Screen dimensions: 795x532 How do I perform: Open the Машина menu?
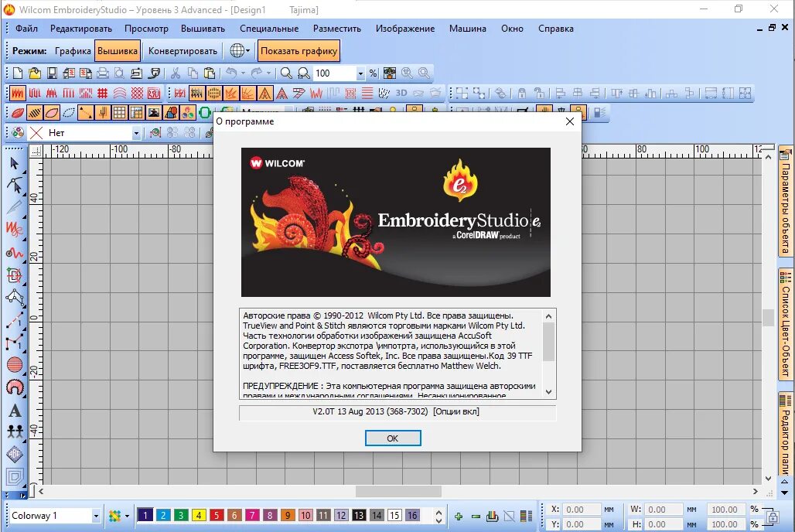click(467, 29)
